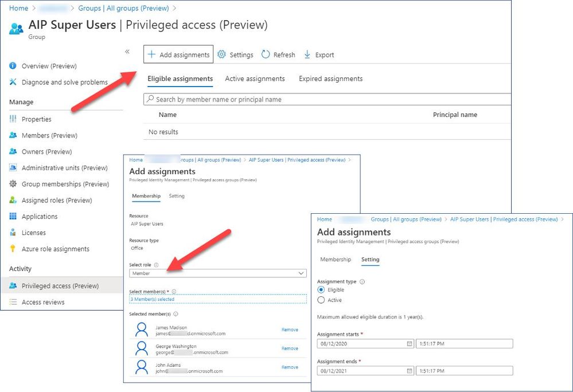
Task: Click the member name search field
Action: click(327, 99)
